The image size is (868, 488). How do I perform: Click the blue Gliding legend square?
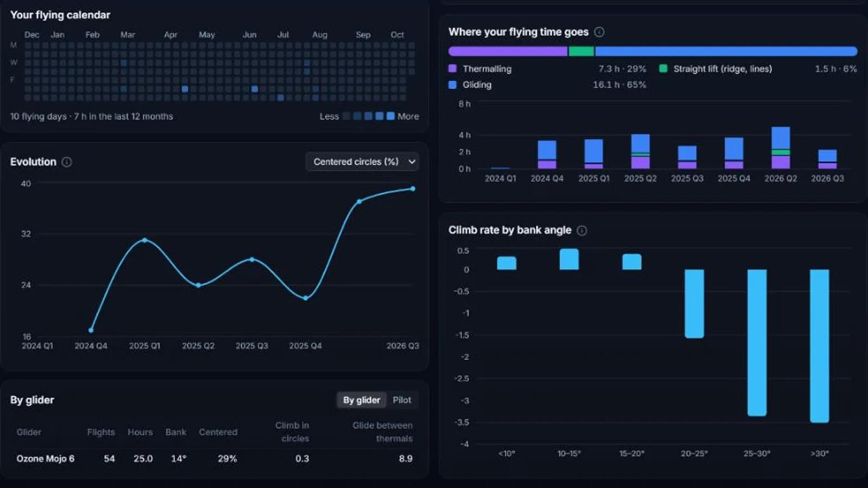(452, 85)
